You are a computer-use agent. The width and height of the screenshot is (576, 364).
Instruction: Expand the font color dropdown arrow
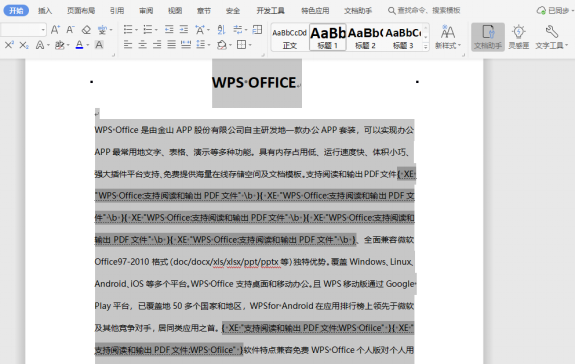[x=88, y=45]
